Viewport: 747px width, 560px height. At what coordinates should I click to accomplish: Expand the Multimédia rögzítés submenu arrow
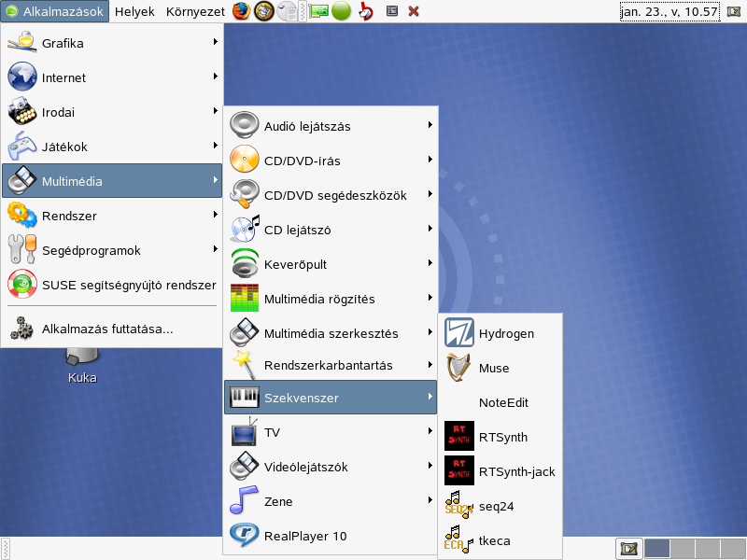pos(430,298)
